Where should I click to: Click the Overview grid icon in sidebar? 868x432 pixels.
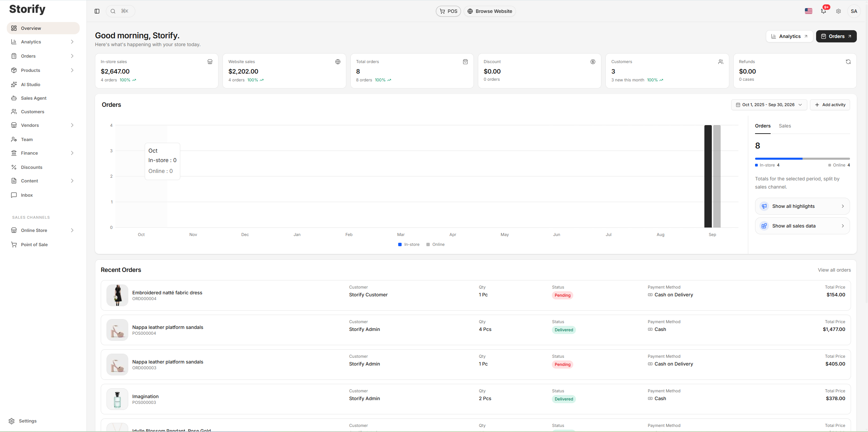14,28
